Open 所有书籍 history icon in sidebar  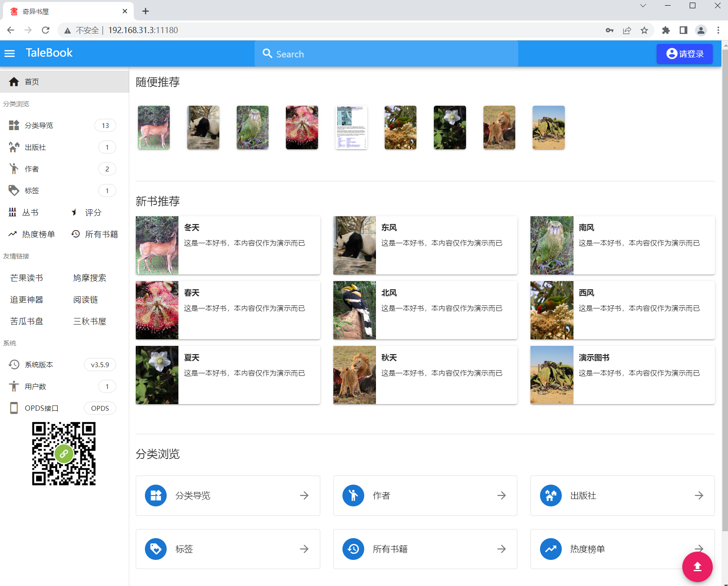click(x=76, y=234)
